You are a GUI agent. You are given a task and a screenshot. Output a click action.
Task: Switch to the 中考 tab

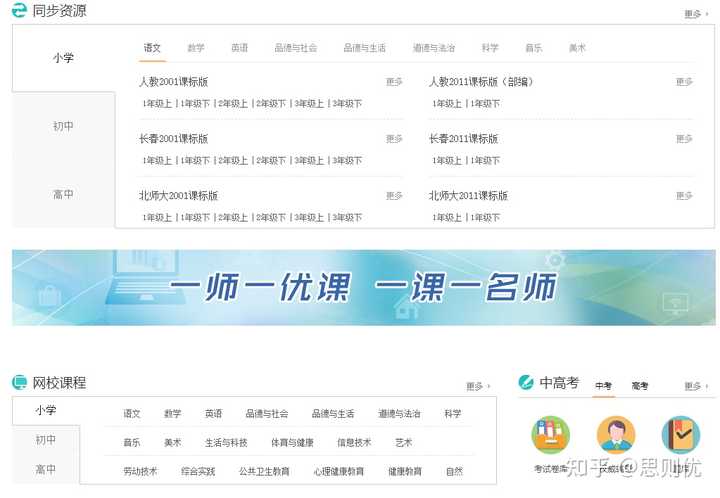(x=603, y=386)
